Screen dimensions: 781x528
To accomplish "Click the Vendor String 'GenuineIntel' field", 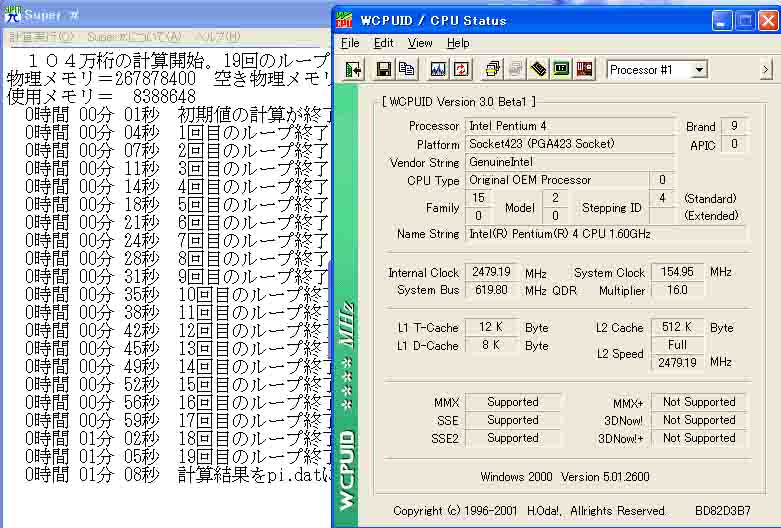I will click(569, 162).
